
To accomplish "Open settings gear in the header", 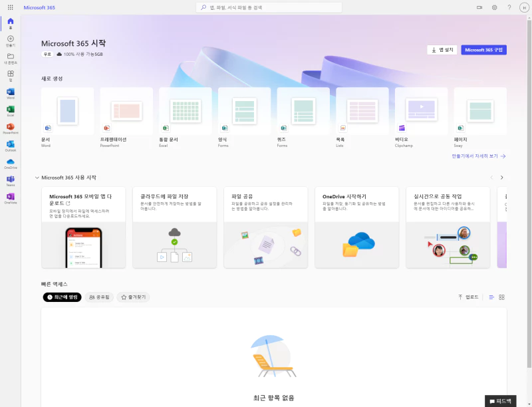I will pos(494,7).
